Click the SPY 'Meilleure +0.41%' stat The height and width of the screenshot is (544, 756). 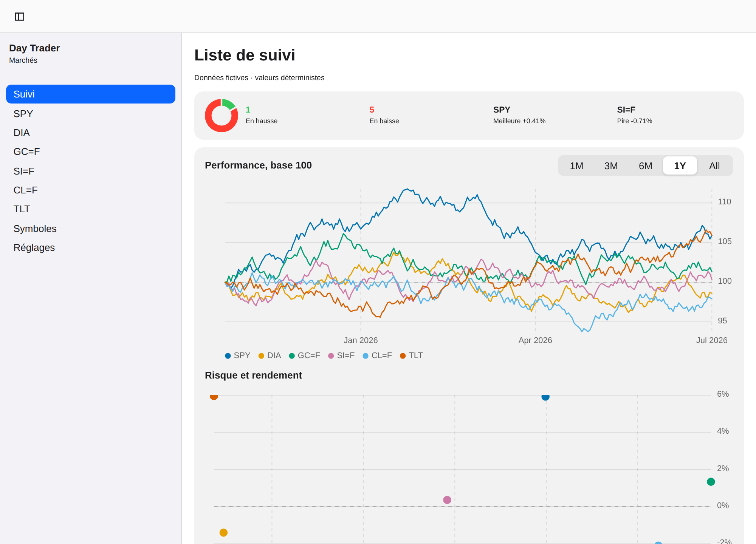tap(519, 115)
